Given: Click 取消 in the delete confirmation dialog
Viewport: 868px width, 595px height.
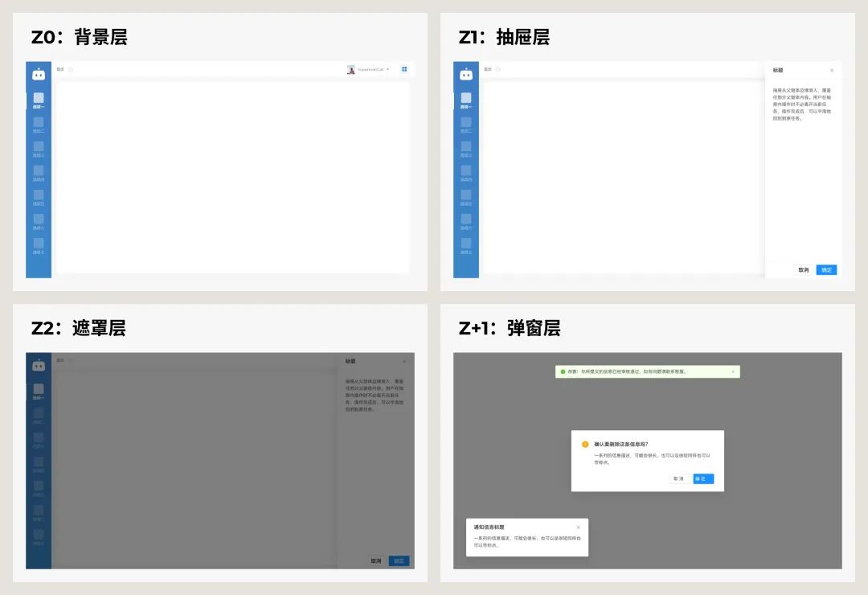Looking at the screenshot, I should tap(678, 478).
